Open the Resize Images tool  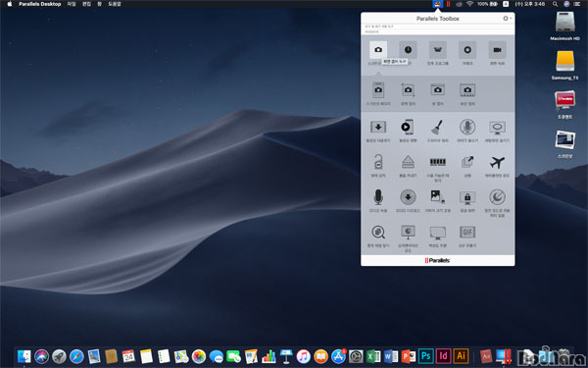(x=438, y=197)
